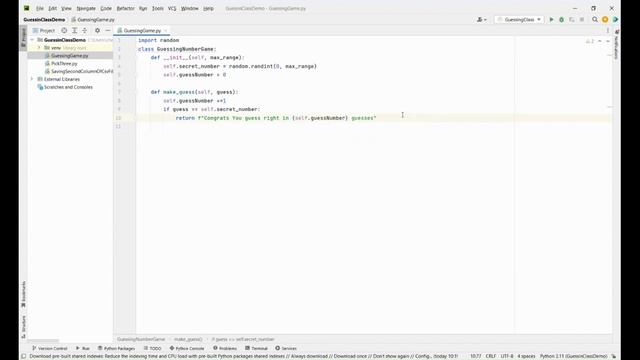Click Expand All in Project panel

(75, 31)
